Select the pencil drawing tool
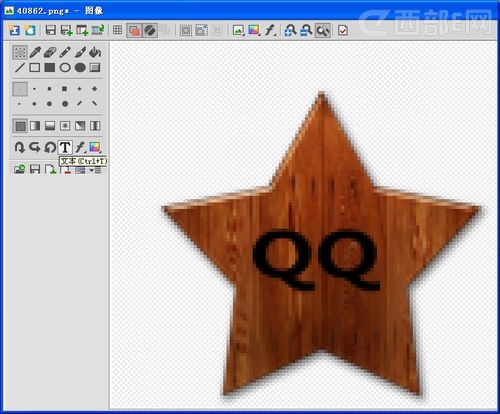This screenshot has width=500, height=414. (65, 52)
